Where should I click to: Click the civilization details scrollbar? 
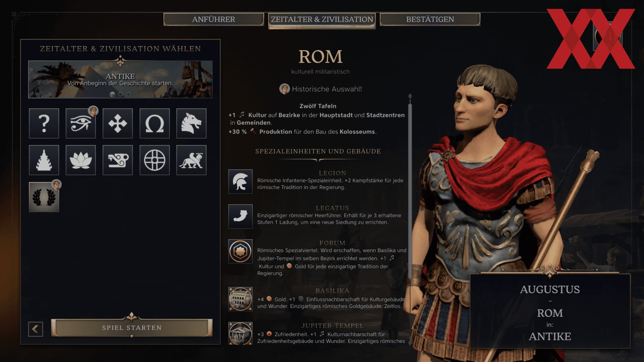(x=410, y=188)
